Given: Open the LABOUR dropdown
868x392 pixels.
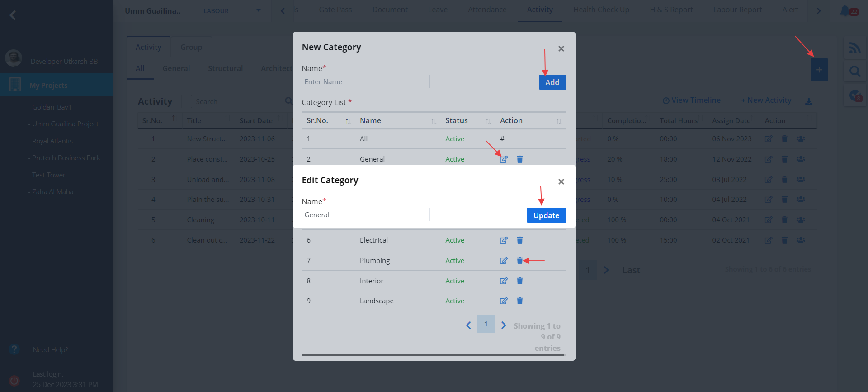Looking at the screenshot, I should [231, 11].
